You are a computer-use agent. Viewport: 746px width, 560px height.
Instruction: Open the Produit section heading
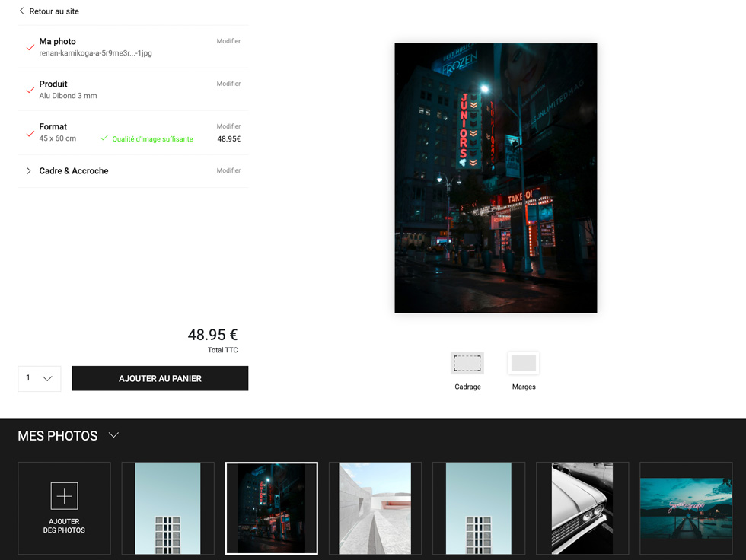[53, 84]
